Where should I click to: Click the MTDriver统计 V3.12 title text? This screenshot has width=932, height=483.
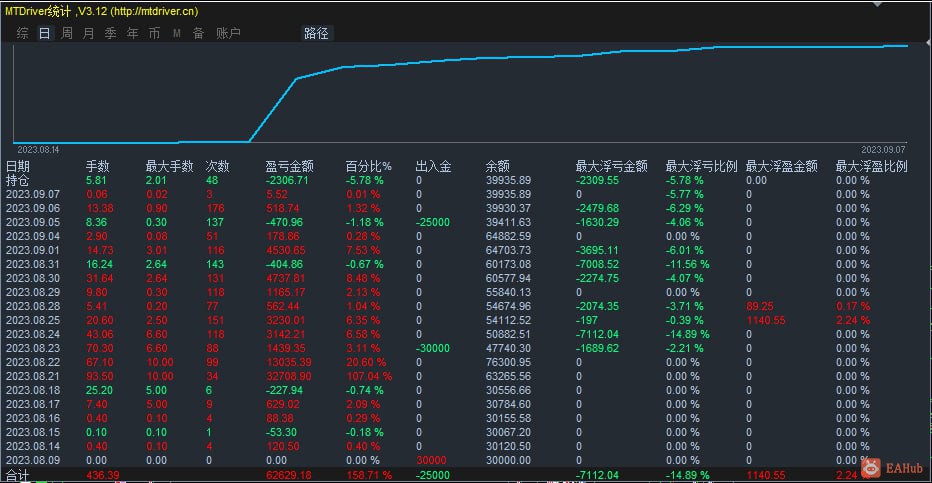tap(102, 11)
